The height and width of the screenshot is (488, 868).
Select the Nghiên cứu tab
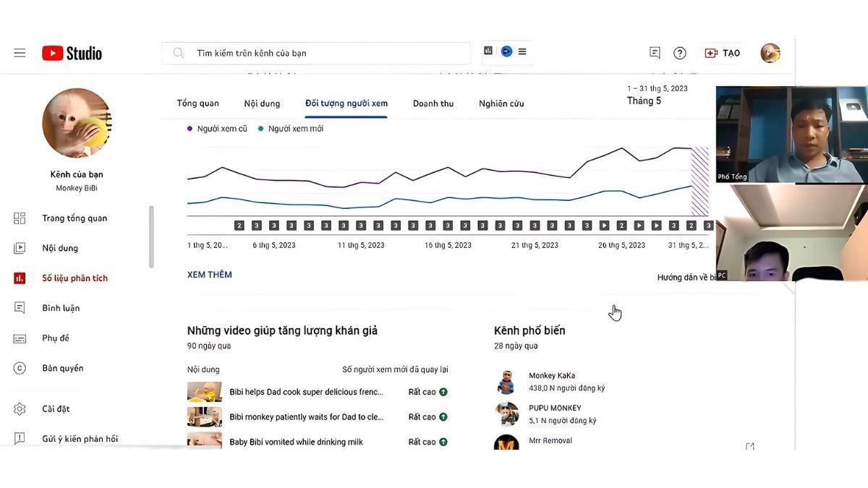tap(501, 103)
